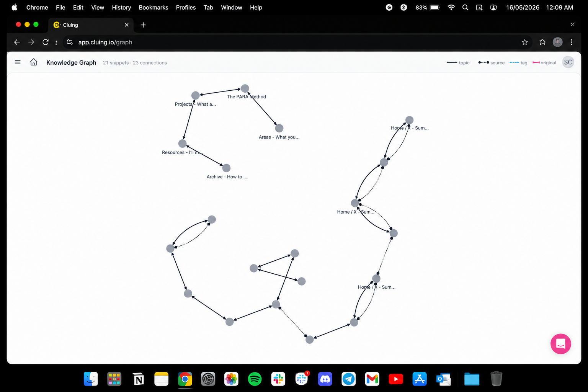View site information icon in address bar
The width and height of the screenshot is (588, 392).
70,42
